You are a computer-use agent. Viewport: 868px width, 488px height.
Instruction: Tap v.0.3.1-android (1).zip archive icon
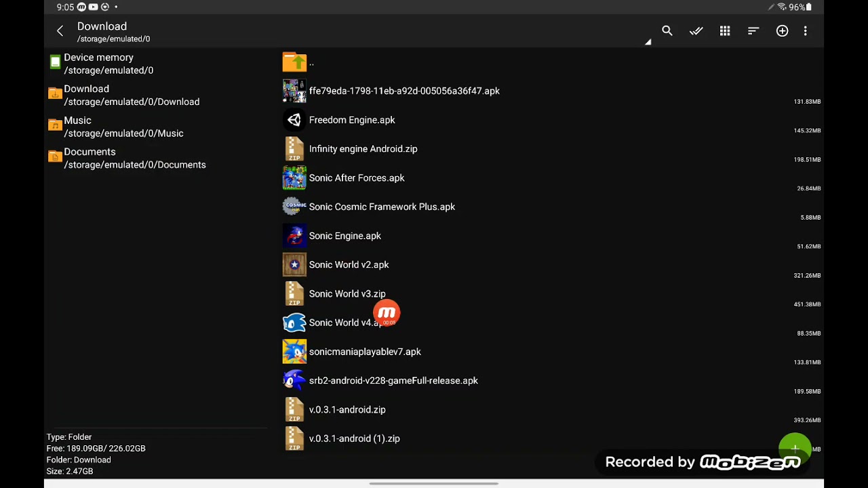coord(294,439)
